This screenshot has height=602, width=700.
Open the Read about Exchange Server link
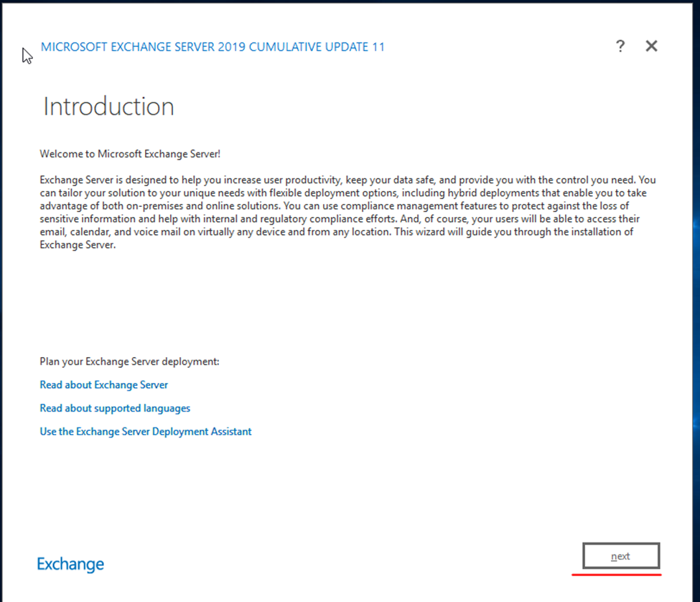click(104, 385)
